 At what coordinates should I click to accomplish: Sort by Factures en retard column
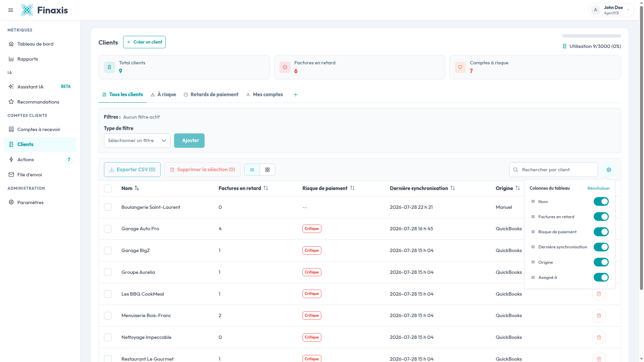tap(266, 188)
